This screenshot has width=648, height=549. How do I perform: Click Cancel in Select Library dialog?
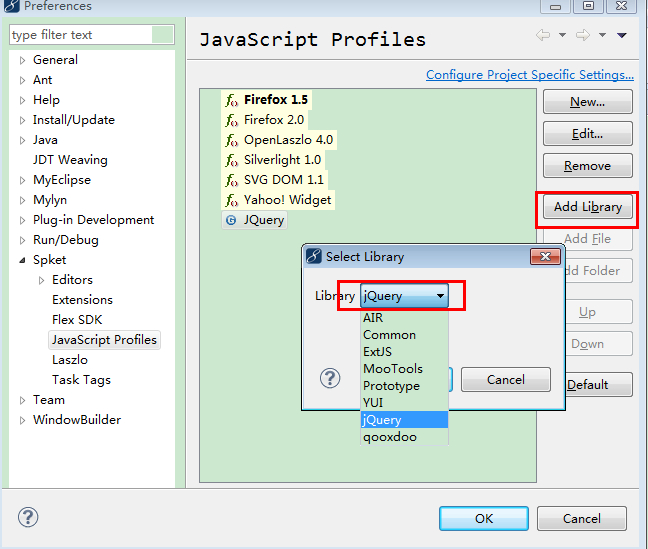(506, 380)
